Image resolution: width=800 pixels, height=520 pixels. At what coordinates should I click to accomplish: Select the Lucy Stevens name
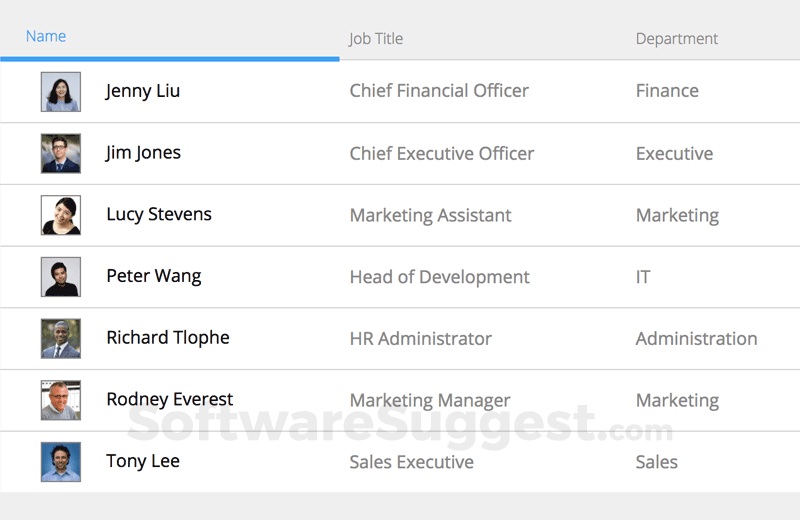(159, 214)
